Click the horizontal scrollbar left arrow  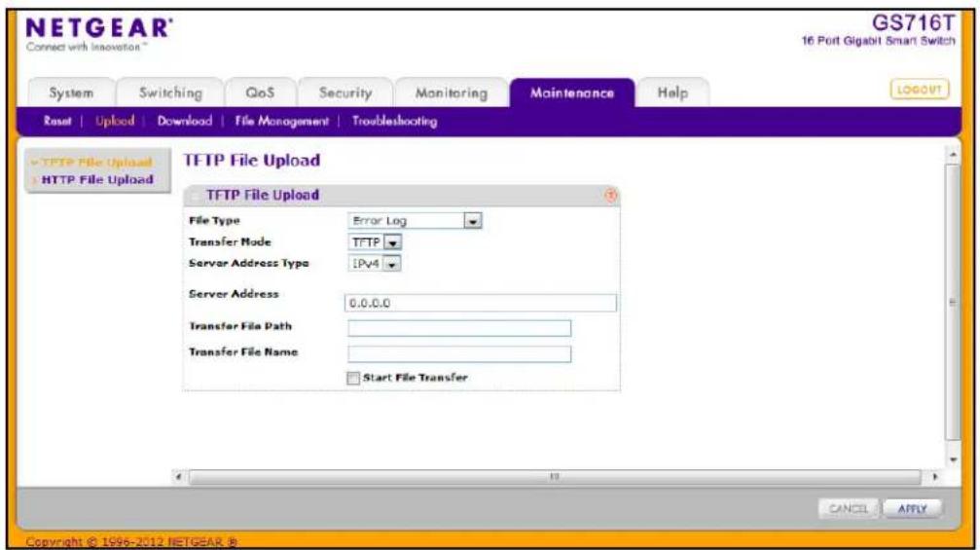click(179, 477)
